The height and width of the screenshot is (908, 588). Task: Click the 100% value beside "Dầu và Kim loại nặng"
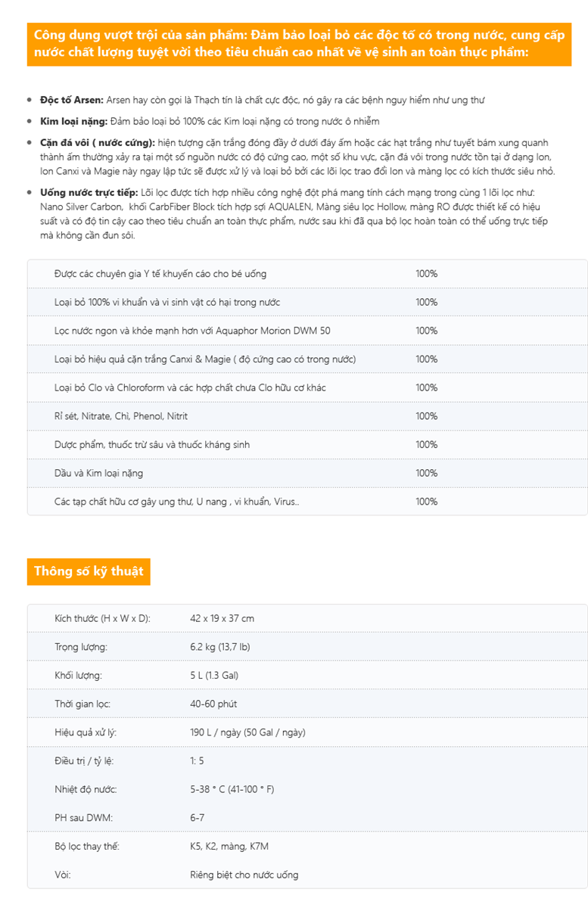pyautogui.click(x=426, y=473)
